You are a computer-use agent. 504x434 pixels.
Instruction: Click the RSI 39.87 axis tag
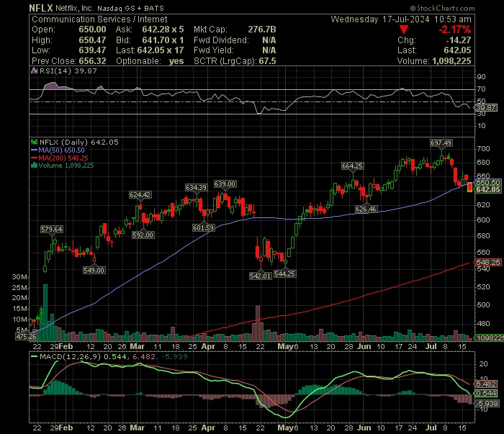486,108
